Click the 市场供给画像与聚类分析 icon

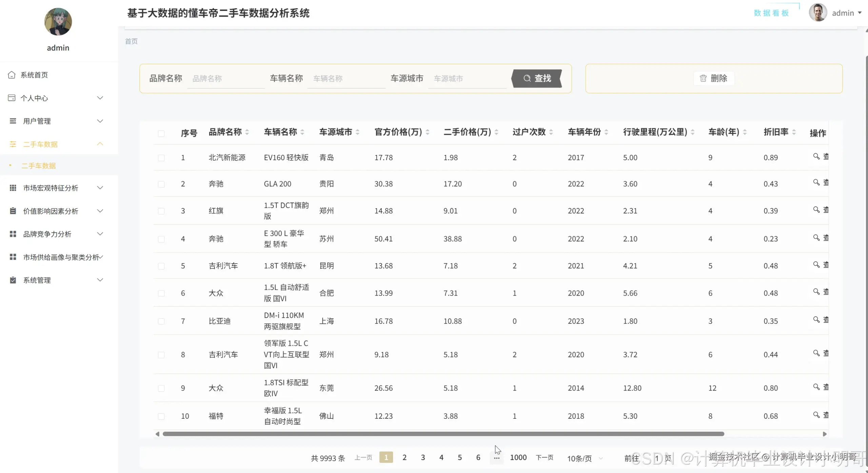click(x=13, y=257)
